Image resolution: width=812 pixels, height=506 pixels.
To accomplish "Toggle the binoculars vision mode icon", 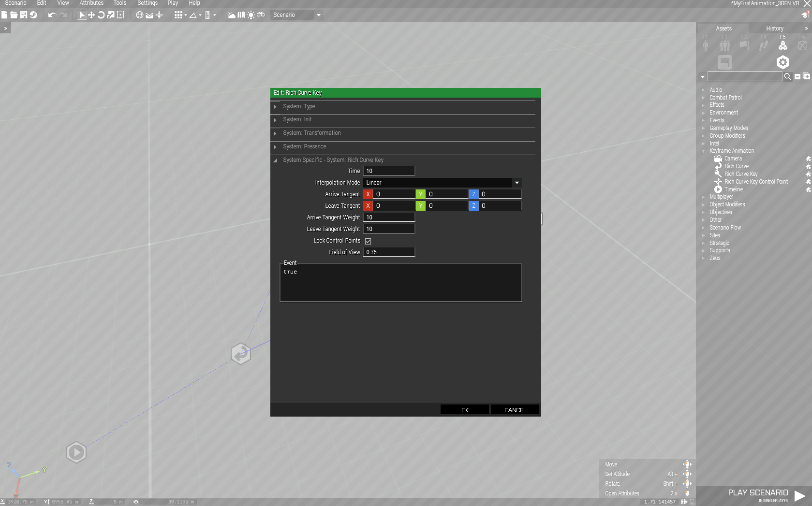I will [x=261, y=15].
